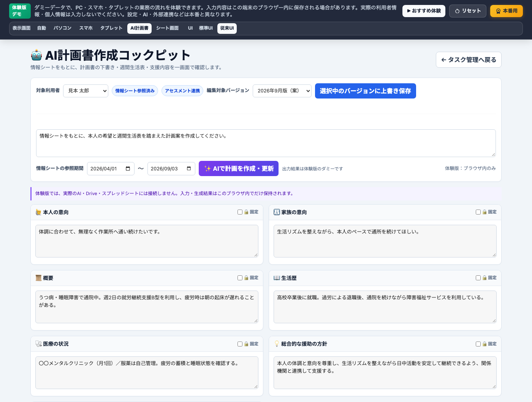Viewport: 532px width, 402px height.
Task: Tick the 固定 checkbox for 総合的な援助の方針
Action: (x=478, y=344)
